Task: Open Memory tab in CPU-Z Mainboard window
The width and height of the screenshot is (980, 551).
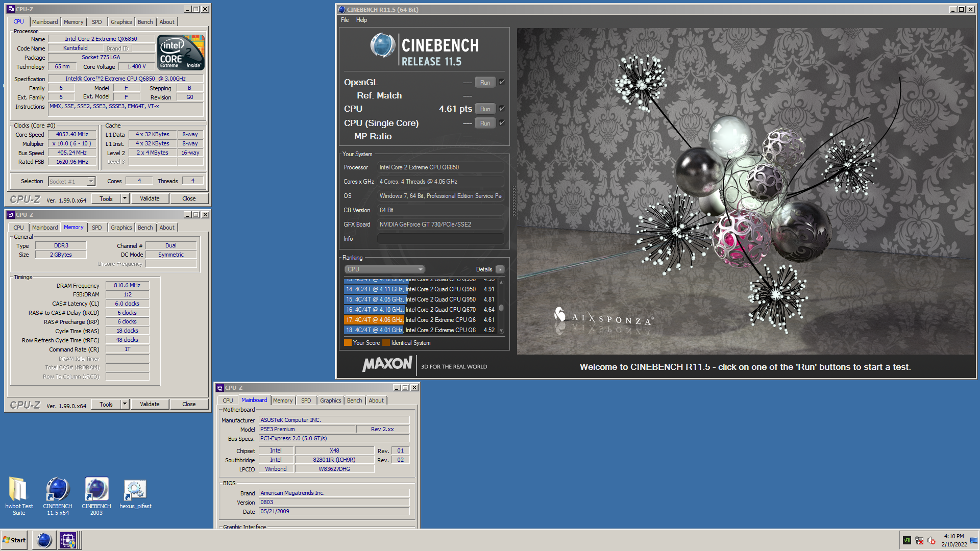Action: [283, 400]
